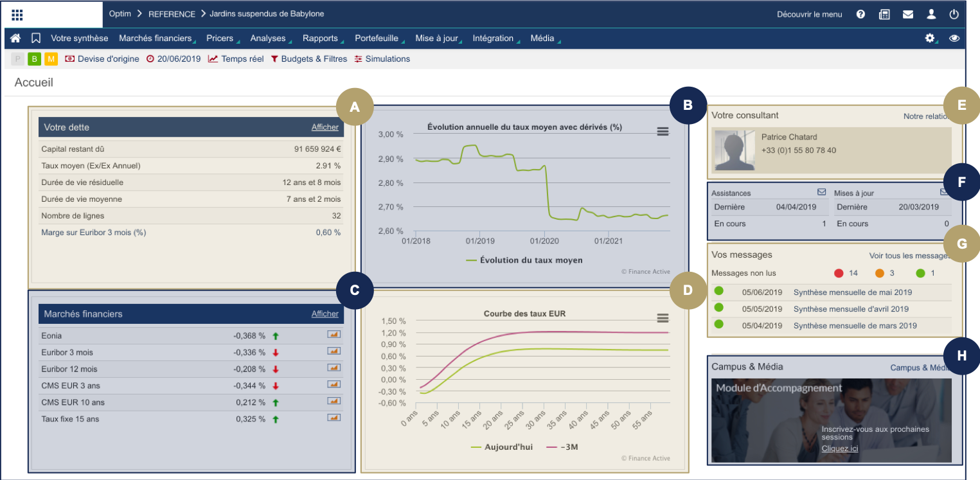
Task: Toggle the green B mode button
Action: pos(34,59)
